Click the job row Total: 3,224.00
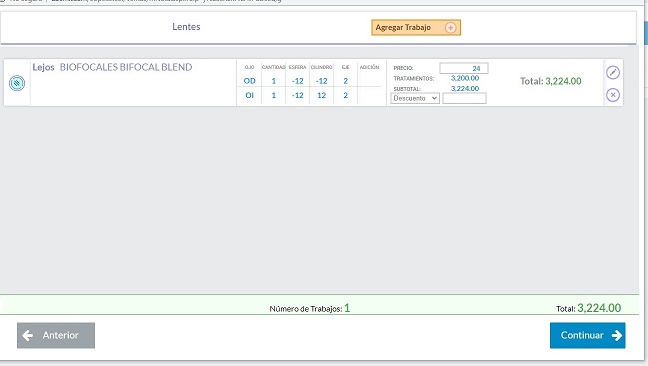The image size is (648, 366). (550, 81)
